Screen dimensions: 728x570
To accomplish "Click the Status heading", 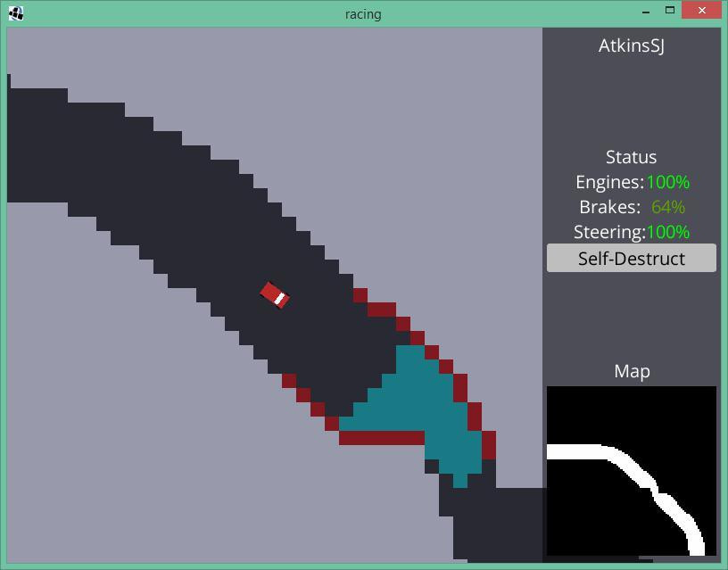I will pos(632,157).
